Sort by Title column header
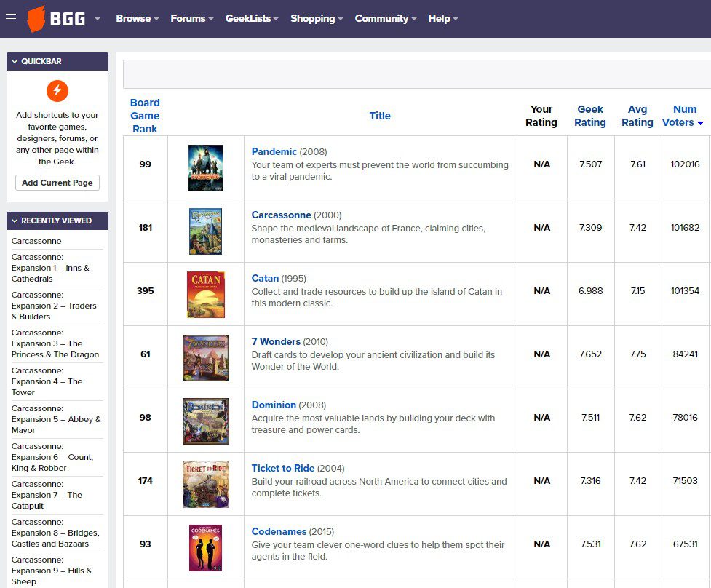 (x=380, y=116)
